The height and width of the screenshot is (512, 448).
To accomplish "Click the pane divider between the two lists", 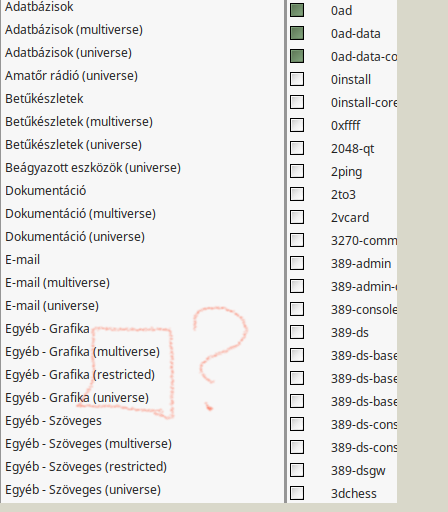I will point(285,251).
